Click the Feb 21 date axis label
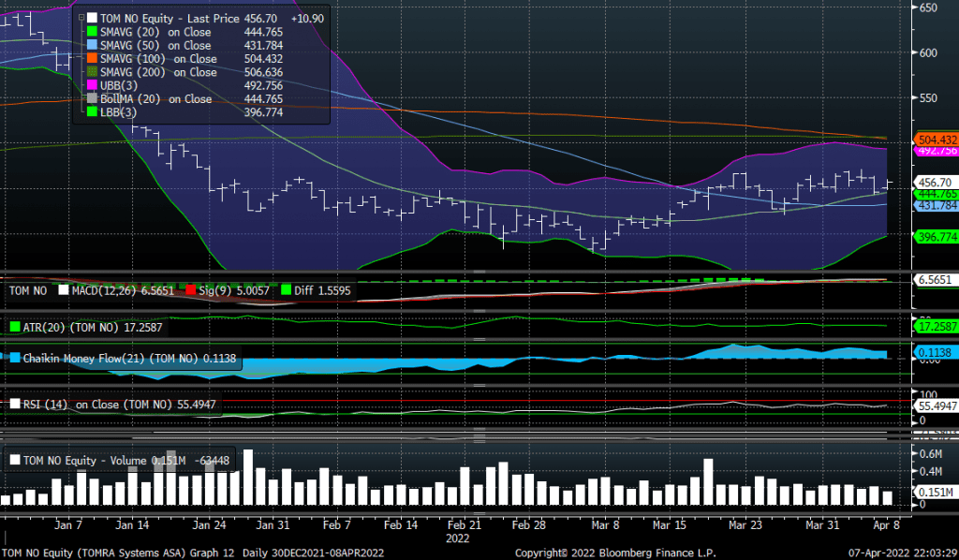The image size is (959, 560). [465, 524]
